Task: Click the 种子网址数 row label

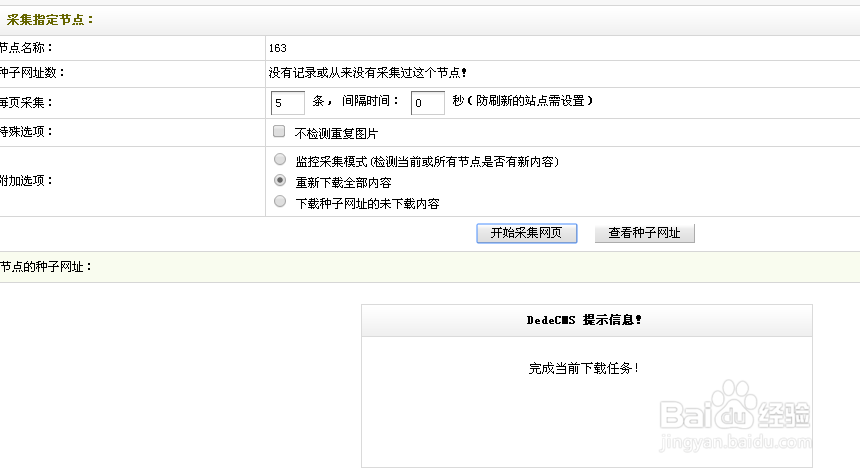Action: (33, 73)
